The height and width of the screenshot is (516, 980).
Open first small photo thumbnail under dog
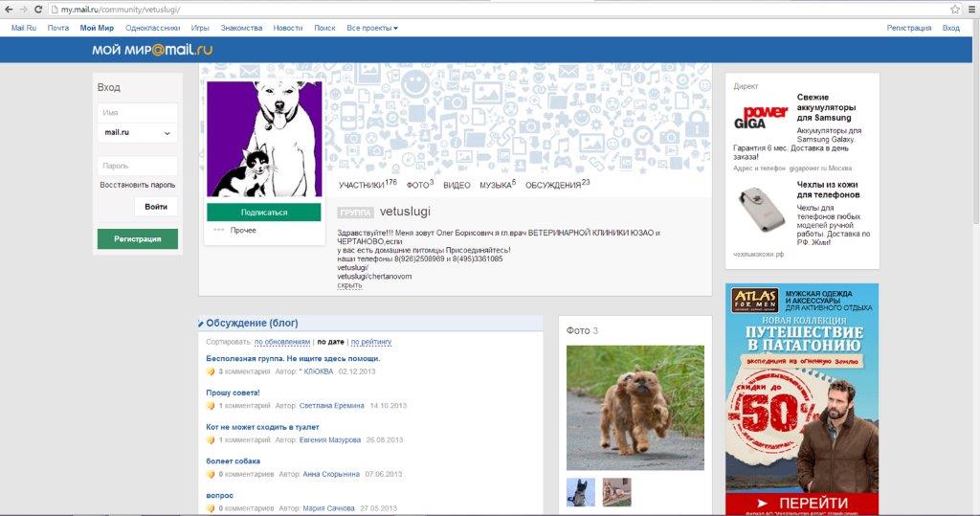coord(581,492)
